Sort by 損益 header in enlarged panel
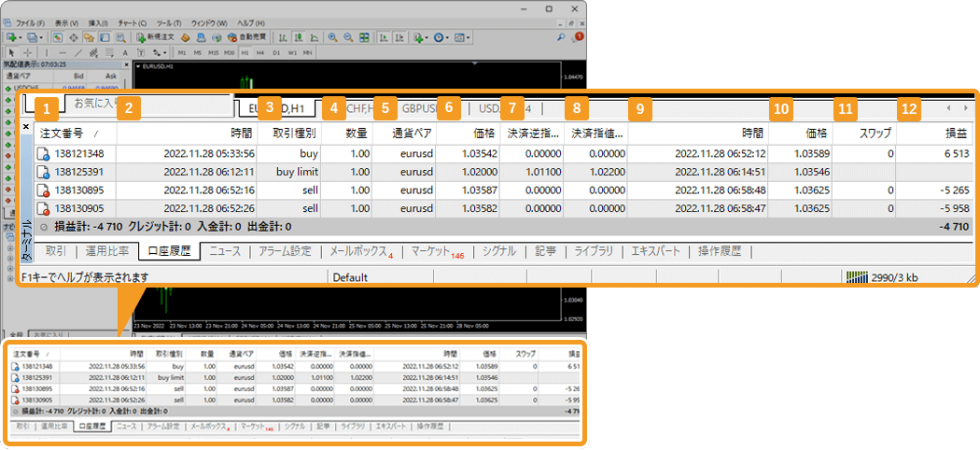Image resolution: width=980 pixels, height=450 pixels. (933, 134)
